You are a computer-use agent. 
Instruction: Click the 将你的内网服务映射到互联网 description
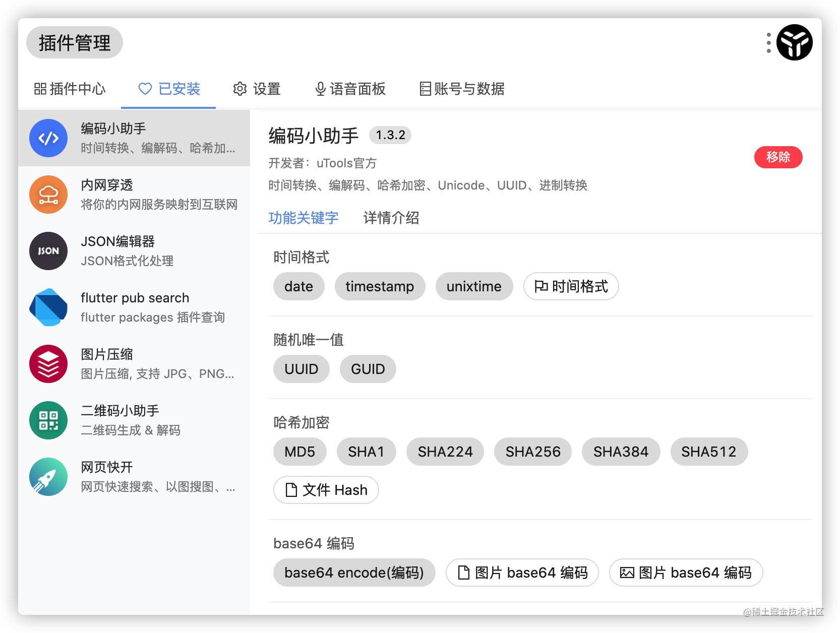tap(159, 204)
